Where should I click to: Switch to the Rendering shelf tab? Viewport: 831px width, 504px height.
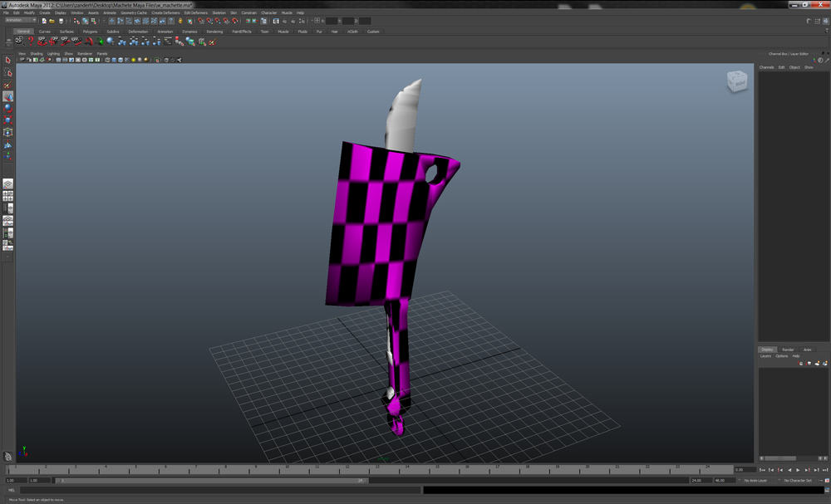[214, 32]
